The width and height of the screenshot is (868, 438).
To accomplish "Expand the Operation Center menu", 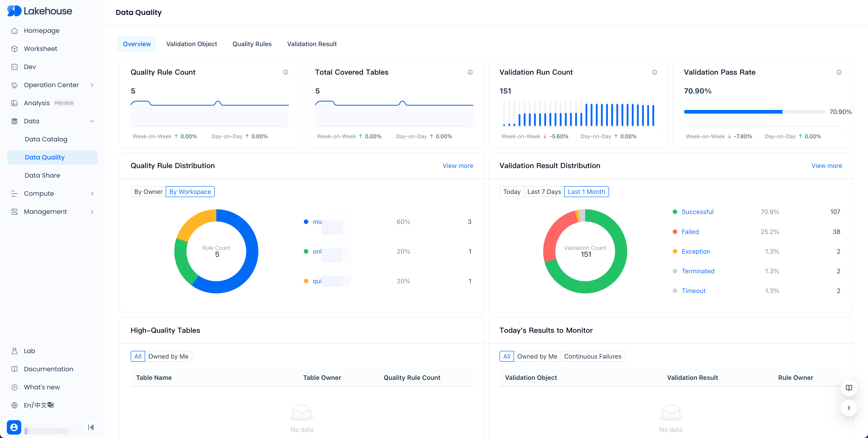I will click(92, 85).
